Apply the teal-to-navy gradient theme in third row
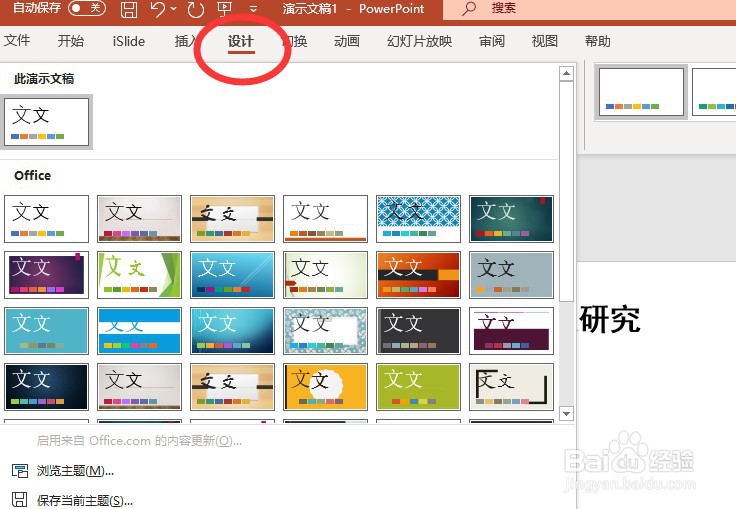This screenshot has width=736, height=509. click(x=232, y=331)
